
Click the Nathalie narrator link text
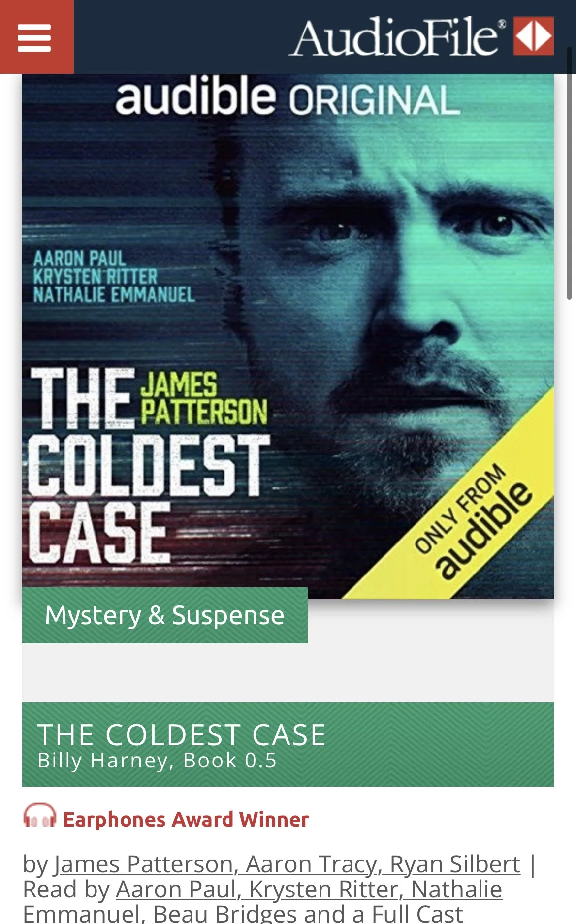pyautogui.click(x=456, y=890)
